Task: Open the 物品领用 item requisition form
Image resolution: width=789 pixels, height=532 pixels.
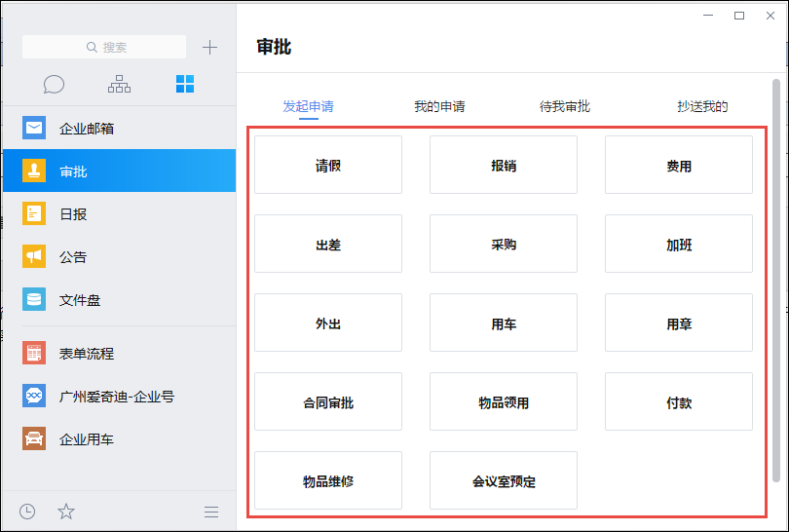Action: (504, 401)
